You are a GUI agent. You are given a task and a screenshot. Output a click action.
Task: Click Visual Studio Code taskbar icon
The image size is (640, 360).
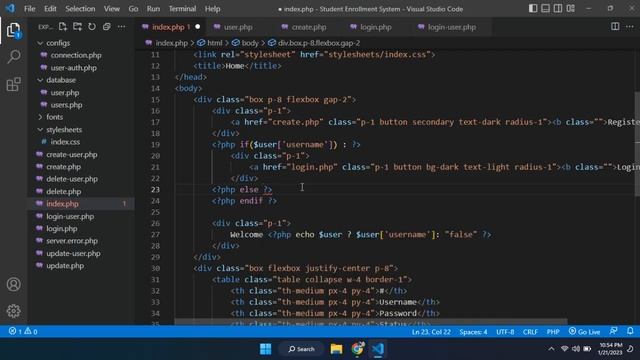(378, 349)
